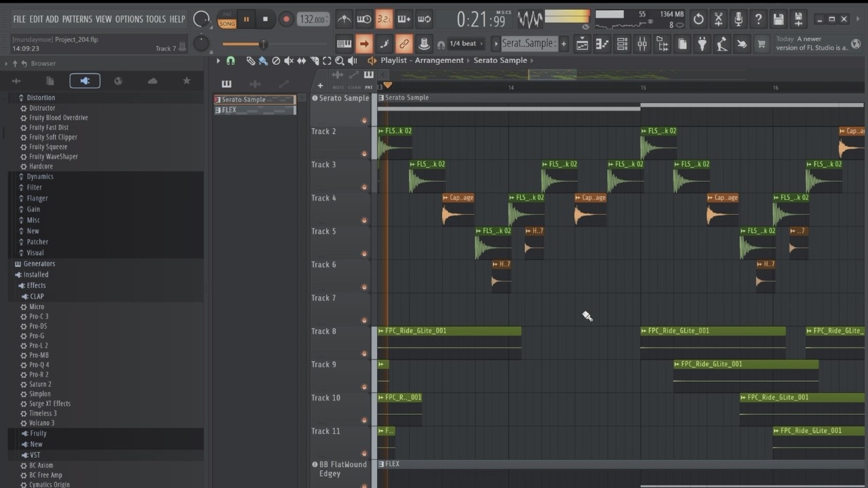868x488 pixels.
Task: Open the TOOLS menu
Action: (155, 19)
